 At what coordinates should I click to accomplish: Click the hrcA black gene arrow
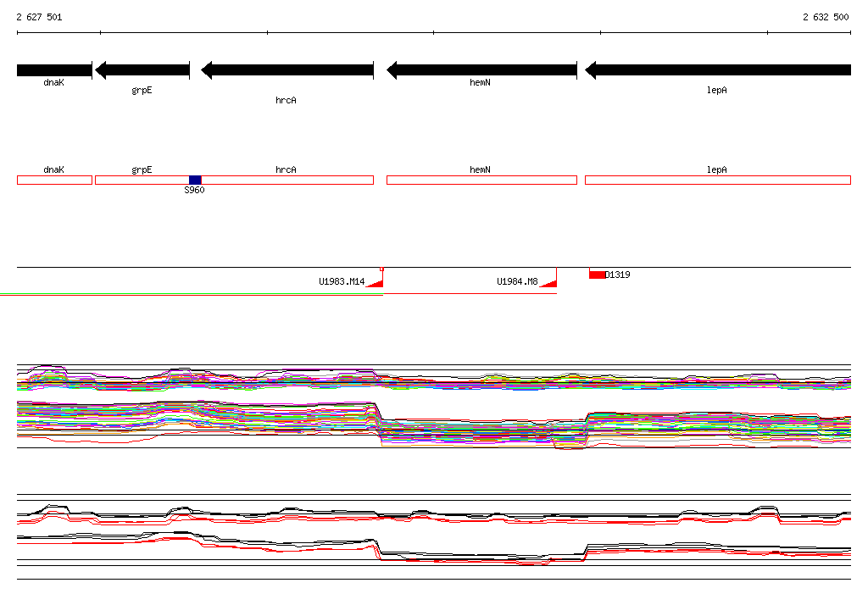(287, 70)
